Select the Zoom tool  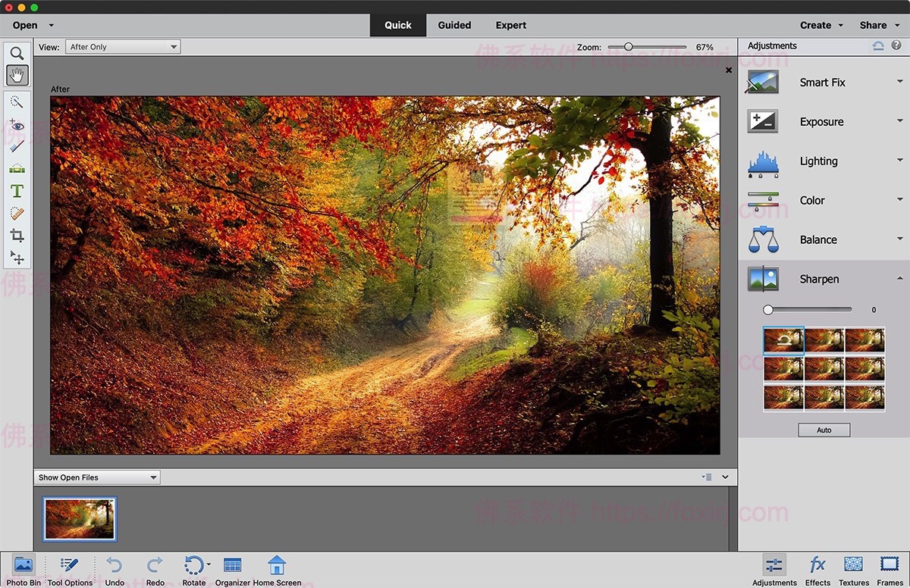(x=17, y=53)
